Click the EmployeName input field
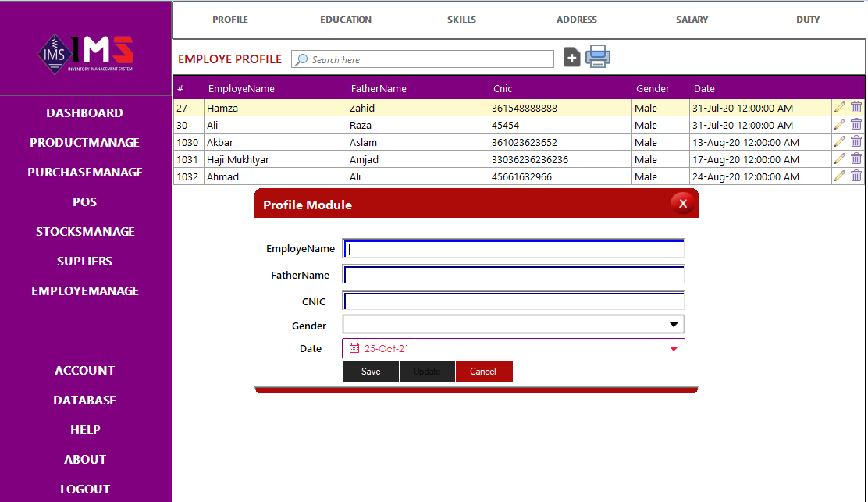This screenshot has height=502, width=868. (x=514, y=248)
